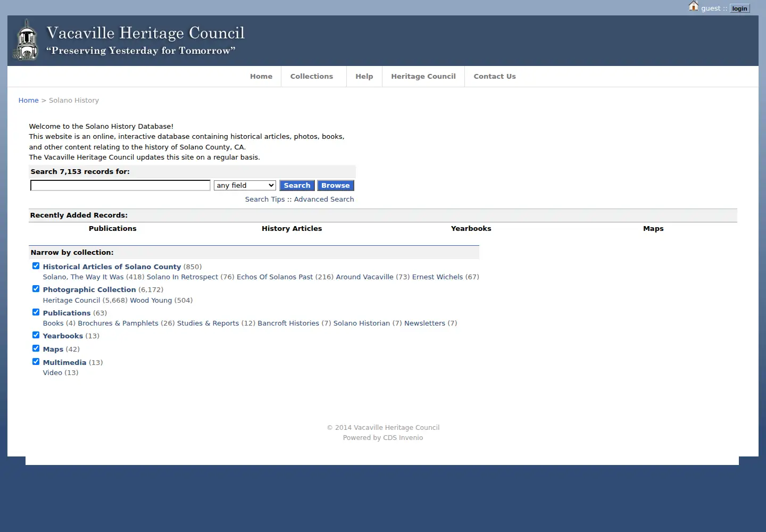Open 'Echos Of Solanos Past' subcollection
The width and height of the screenshot is (766, 532).
[275, 277]
